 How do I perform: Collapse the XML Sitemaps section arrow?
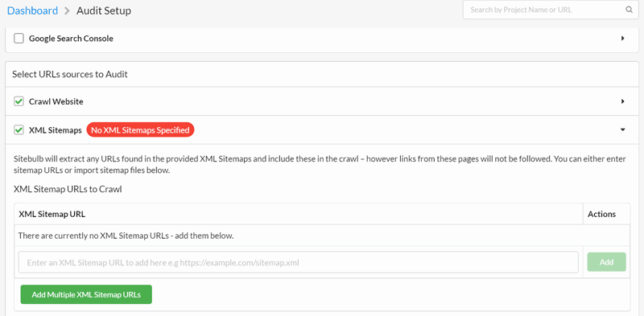click(622, 129)
